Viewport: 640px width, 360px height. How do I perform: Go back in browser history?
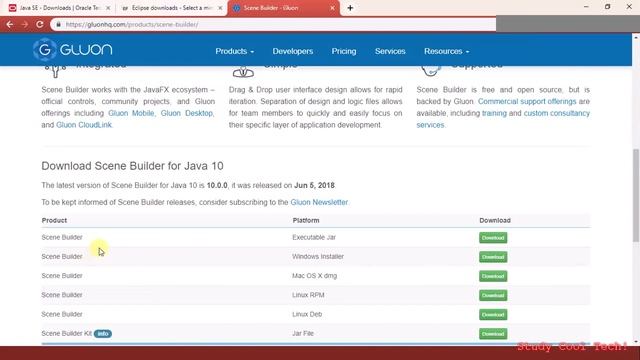[x=10, y=24]
